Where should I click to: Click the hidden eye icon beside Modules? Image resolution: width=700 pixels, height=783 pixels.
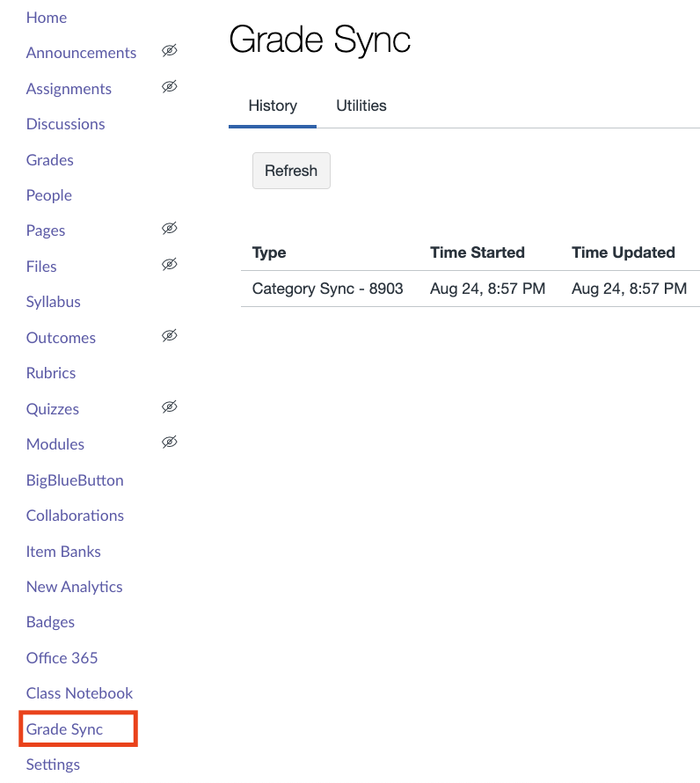coord(170,442)
